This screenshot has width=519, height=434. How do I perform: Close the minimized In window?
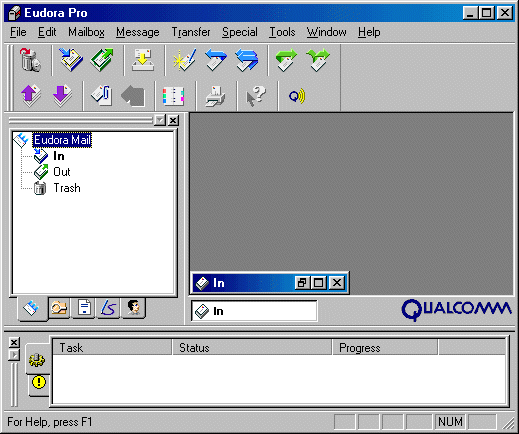[x=337, y=283]
